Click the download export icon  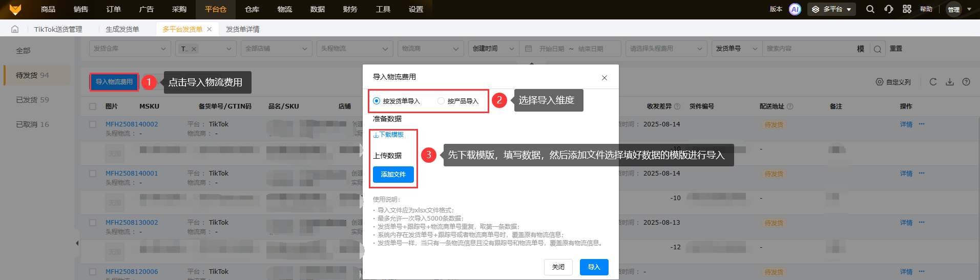949,82
